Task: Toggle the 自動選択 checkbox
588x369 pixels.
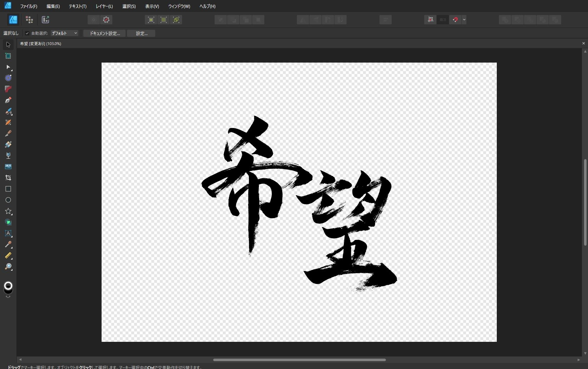Action: coord(27,33)
